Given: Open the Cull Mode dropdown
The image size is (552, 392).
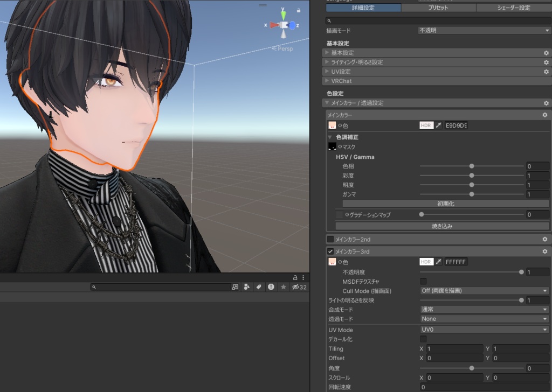Looking at the screenshot, I should pyautogui.click(x=484, y=291).
